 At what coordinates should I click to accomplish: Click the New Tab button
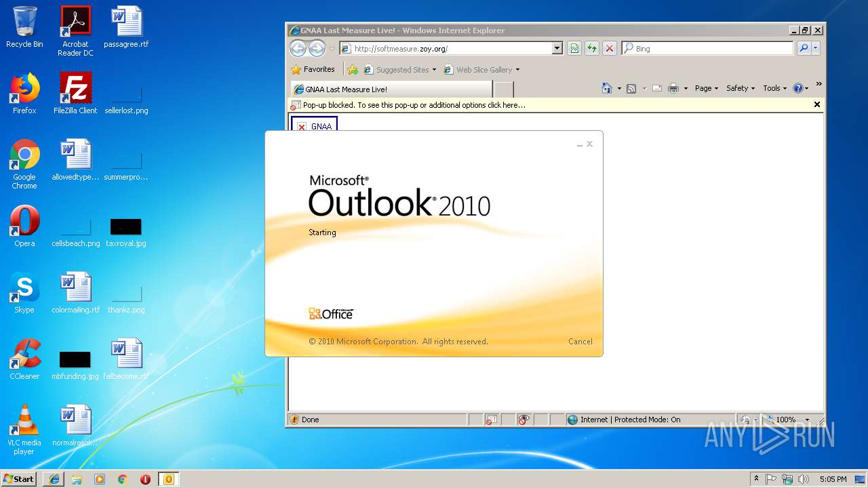(x=503, y=89)
